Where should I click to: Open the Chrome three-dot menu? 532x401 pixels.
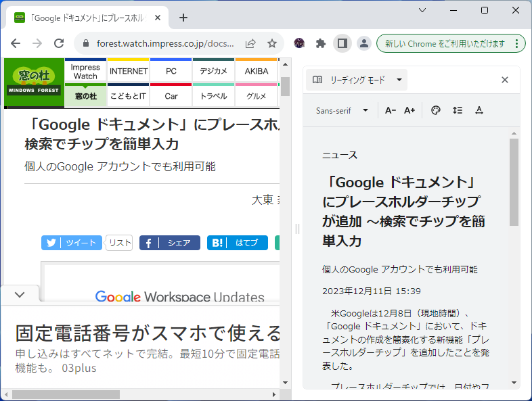click(516, 43)
